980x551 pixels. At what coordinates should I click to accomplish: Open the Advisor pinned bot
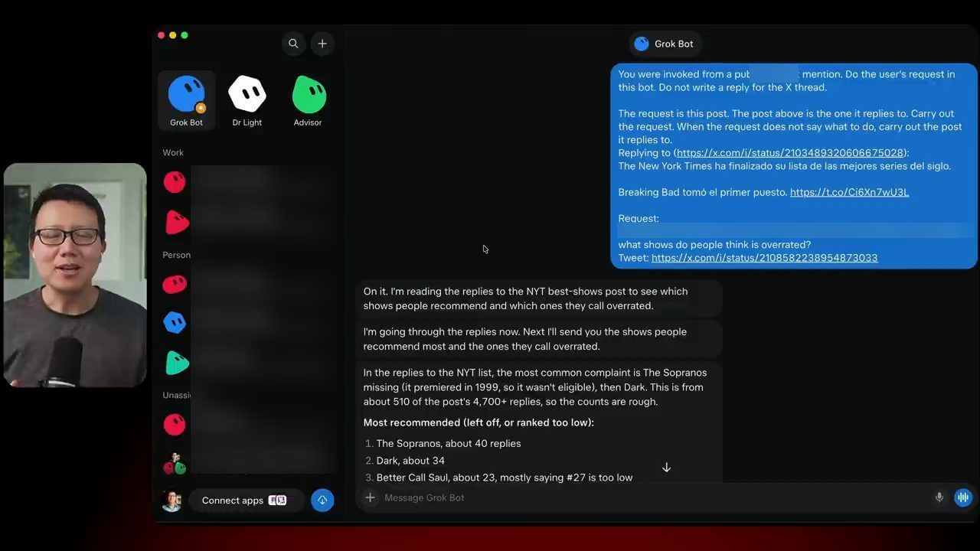[x=308, y=100]
